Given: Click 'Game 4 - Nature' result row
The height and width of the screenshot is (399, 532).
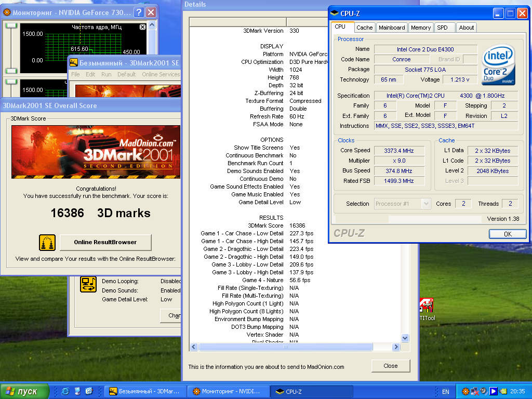Looking at the screenshot, I should tap(275, 280).
